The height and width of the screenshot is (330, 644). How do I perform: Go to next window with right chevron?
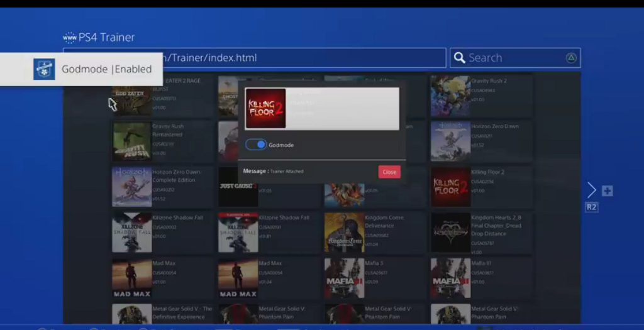(x=591, y=190)
